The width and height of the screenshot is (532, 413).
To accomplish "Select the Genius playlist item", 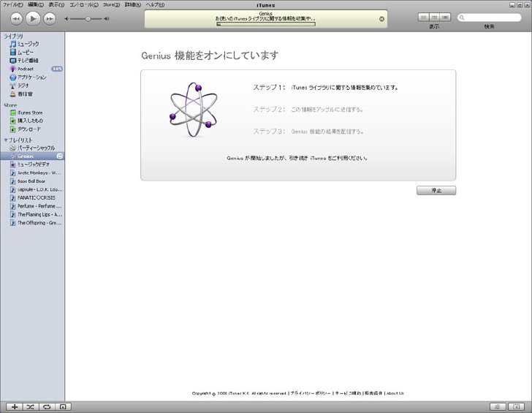I will click(32, 156).
